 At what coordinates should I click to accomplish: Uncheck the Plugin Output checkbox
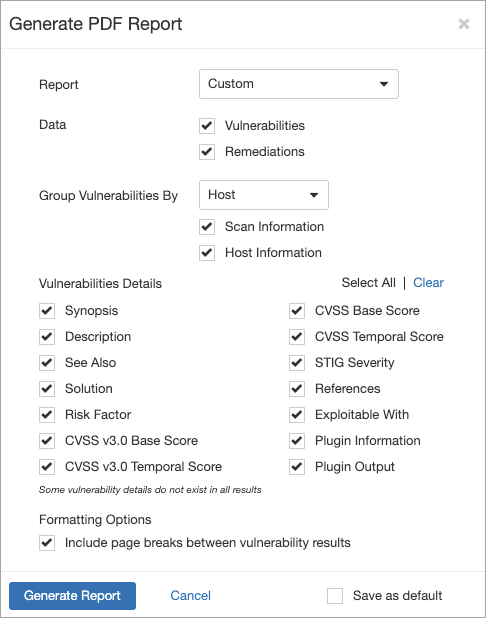point(297,467)
